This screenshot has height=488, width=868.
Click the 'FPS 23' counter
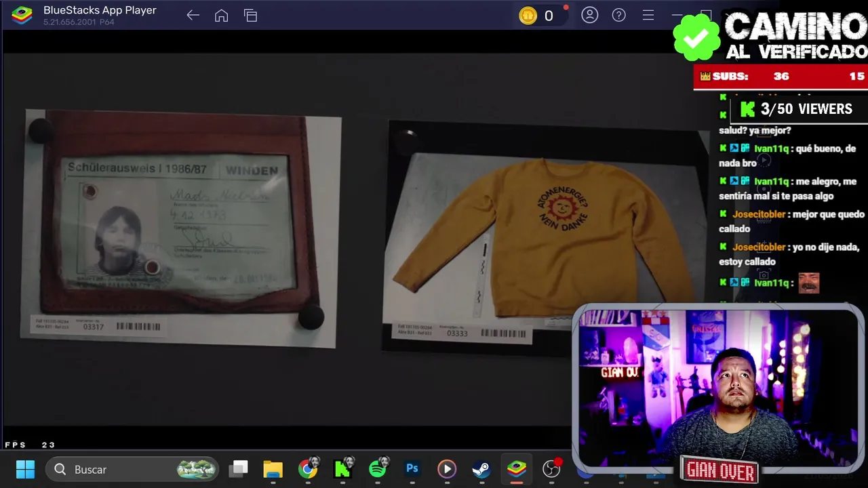pos(30,445)
